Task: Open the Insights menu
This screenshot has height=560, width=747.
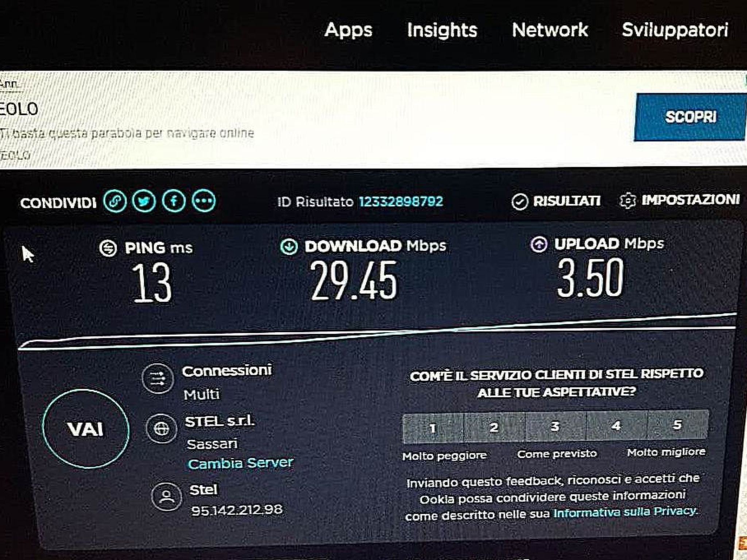Action: point(442,30)
